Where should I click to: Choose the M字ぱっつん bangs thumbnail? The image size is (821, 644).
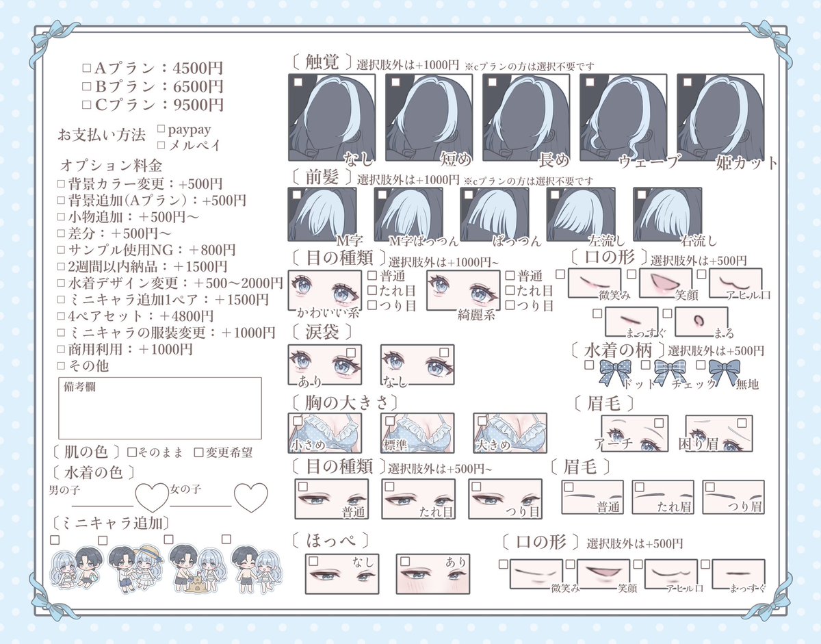pos(409,215)
